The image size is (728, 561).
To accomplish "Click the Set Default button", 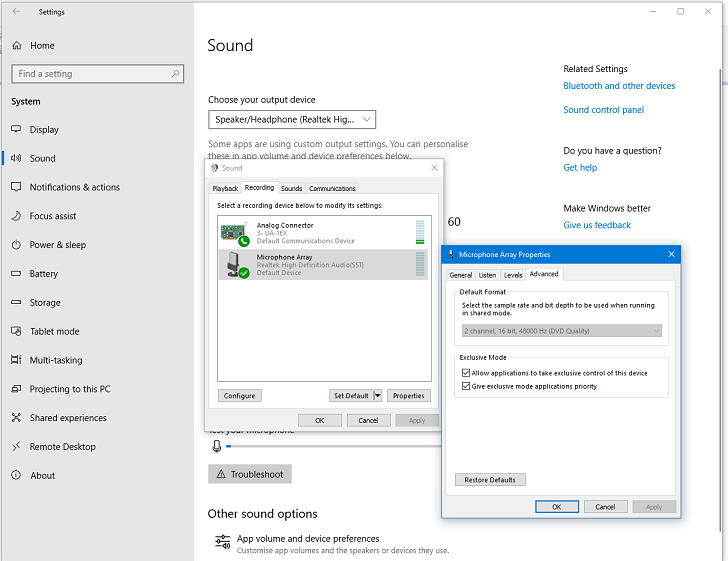I will click(x=351, y=396).
